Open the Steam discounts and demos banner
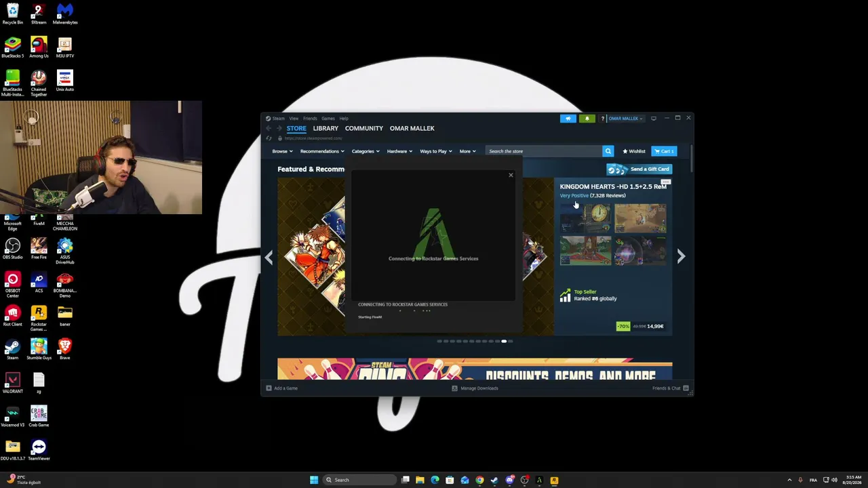 click(x=475, y=369)
